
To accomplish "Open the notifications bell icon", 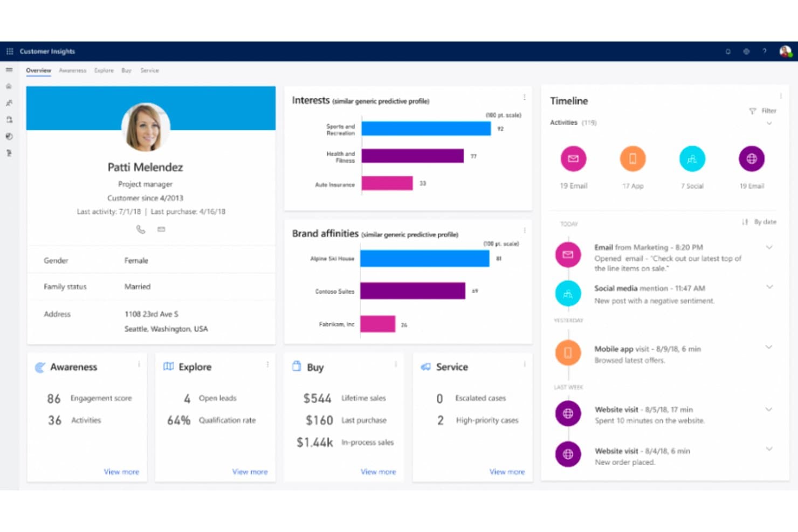I will (x=728, y=52).
